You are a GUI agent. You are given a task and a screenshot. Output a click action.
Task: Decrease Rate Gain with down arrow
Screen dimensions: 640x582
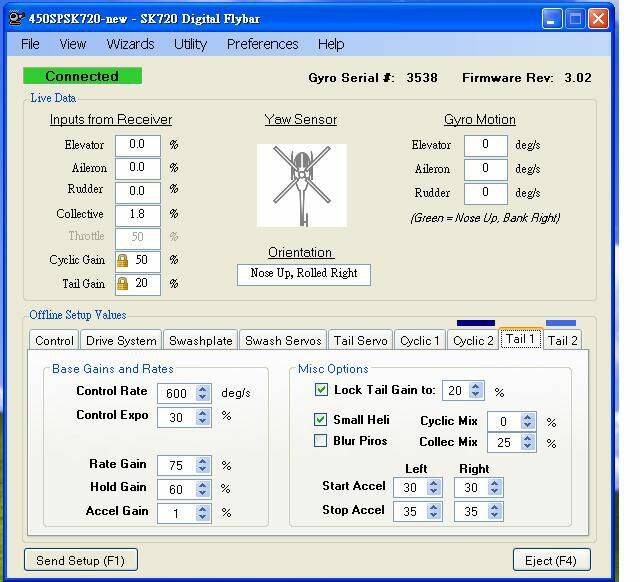click(203, 470)
